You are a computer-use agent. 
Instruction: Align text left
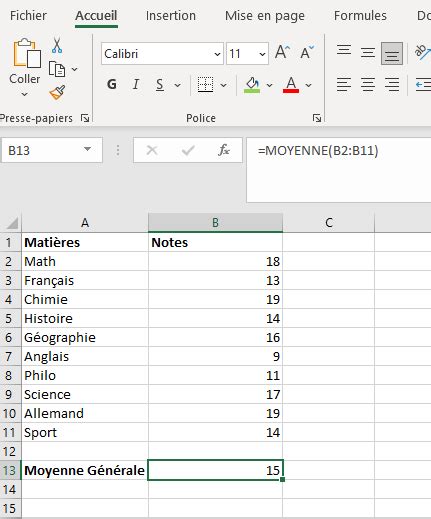[x=344, y=85]
